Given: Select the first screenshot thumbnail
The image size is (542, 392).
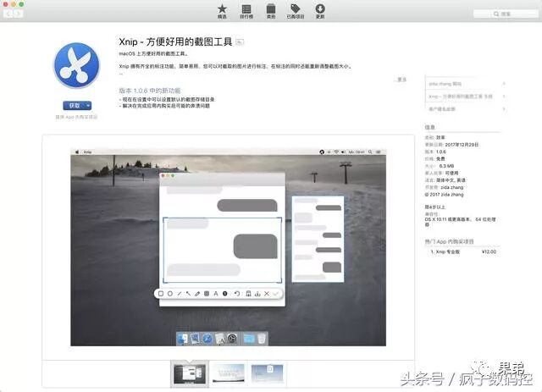Looking at the screenshot, I should click(x=190, y=374).
